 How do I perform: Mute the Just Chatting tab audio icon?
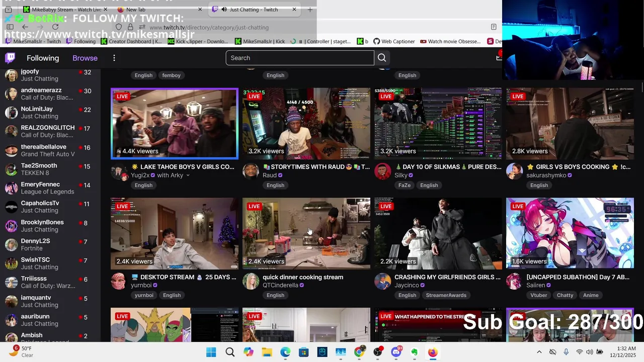tap(224, 10)
